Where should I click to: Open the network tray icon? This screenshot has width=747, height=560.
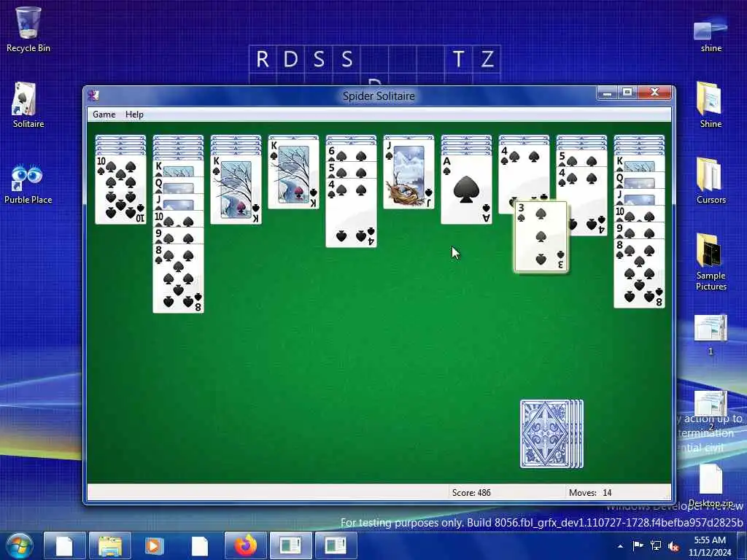point(656,545)
